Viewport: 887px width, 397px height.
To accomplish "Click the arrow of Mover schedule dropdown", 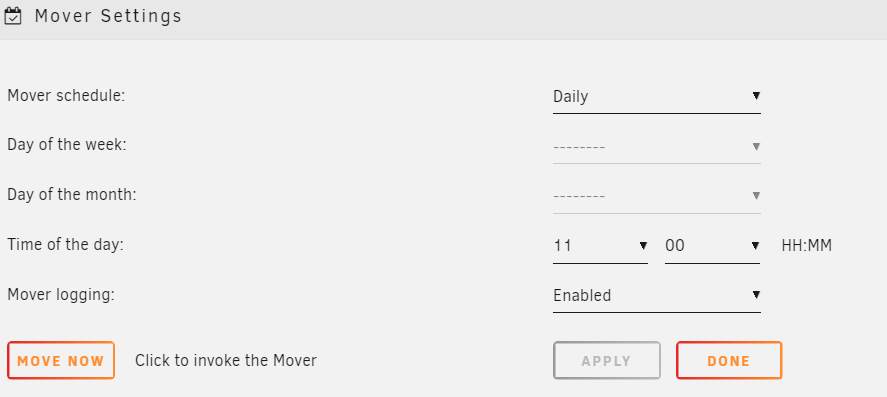I will 756,96.
